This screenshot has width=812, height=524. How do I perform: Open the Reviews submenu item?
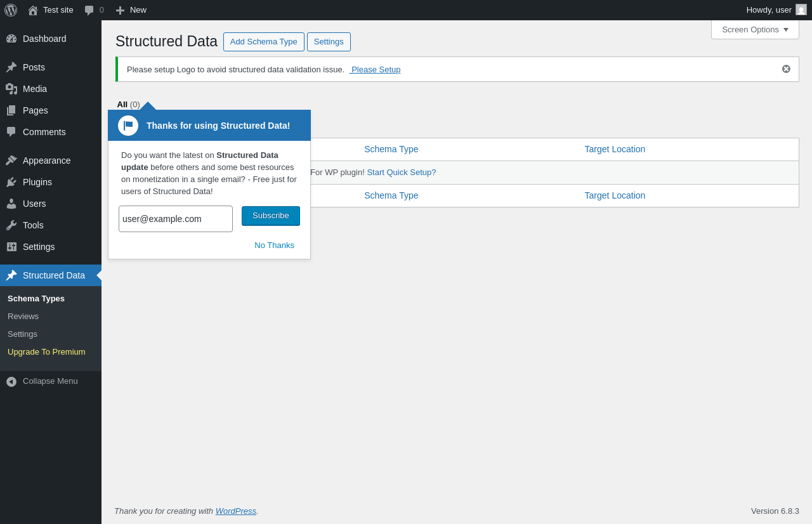23,317
